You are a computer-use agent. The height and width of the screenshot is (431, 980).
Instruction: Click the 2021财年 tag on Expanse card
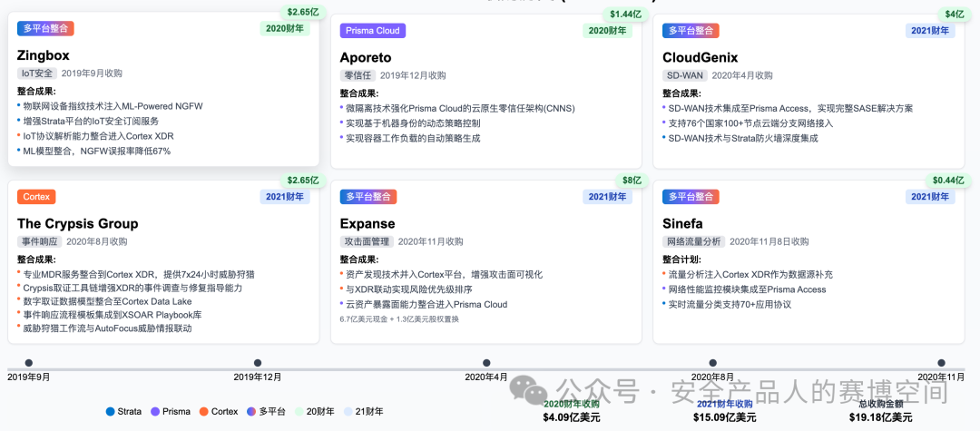pyautogui.click(x=607, y=197)
